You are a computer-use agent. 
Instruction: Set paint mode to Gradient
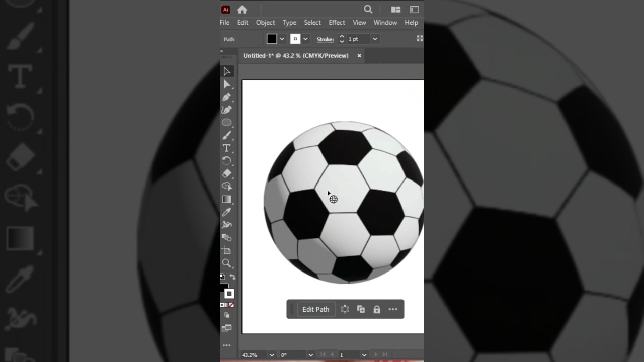tap(227, 305)
